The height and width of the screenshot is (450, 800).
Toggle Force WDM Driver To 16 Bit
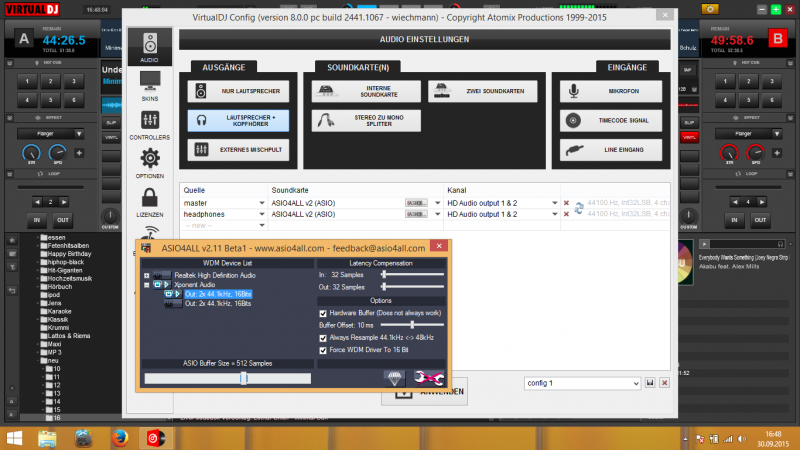point(322,351)
